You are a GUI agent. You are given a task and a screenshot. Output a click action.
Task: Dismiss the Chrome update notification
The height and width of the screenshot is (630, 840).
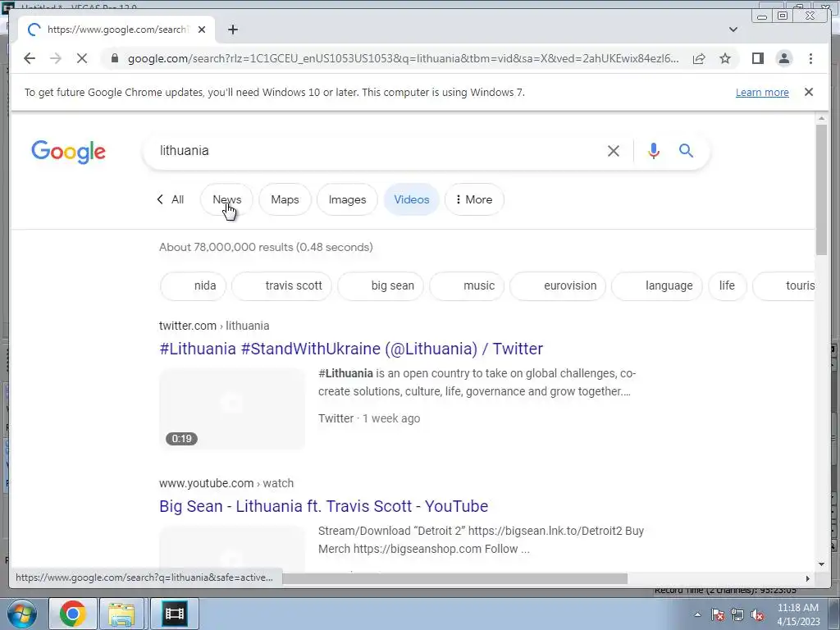click(809, 92)
